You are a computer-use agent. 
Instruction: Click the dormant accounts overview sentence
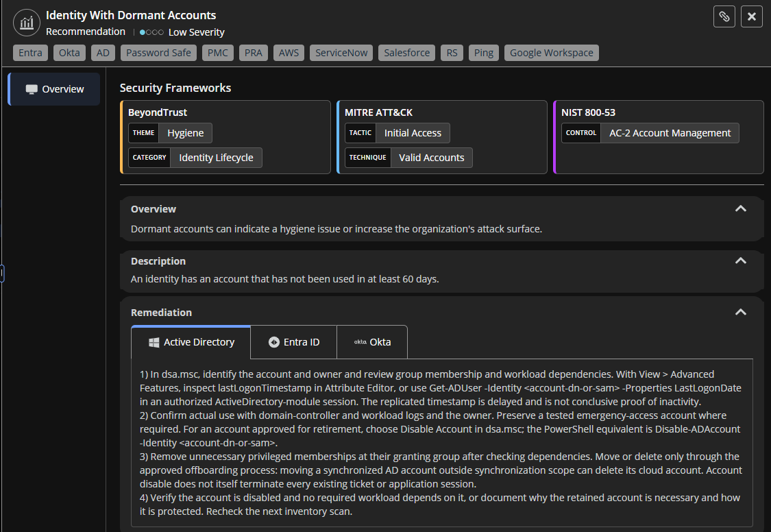pos(336,229)
